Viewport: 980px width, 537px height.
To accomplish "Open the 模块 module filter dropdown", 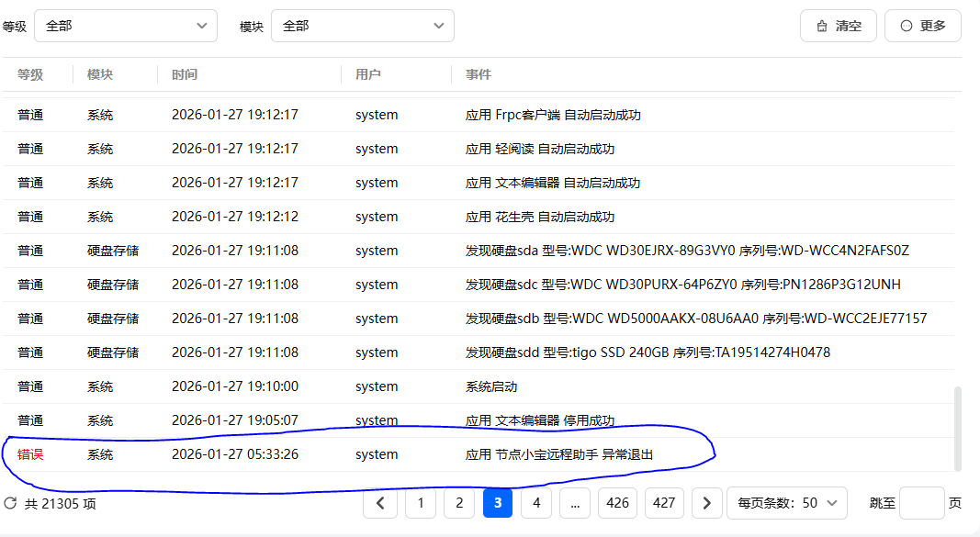I will pos(363,25).
